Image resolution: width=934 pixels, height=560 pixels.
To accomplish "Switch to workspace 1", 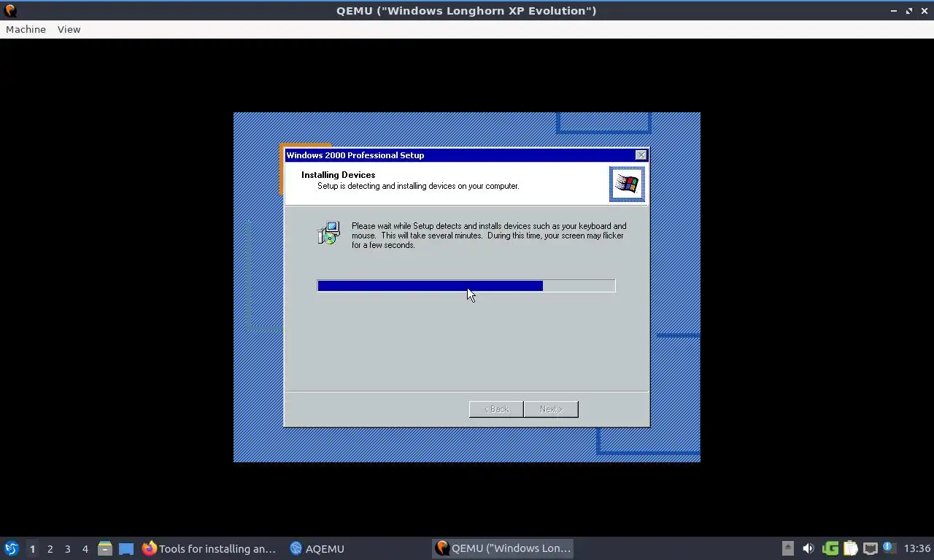I will pyautogui.click(x=32, y=548).
